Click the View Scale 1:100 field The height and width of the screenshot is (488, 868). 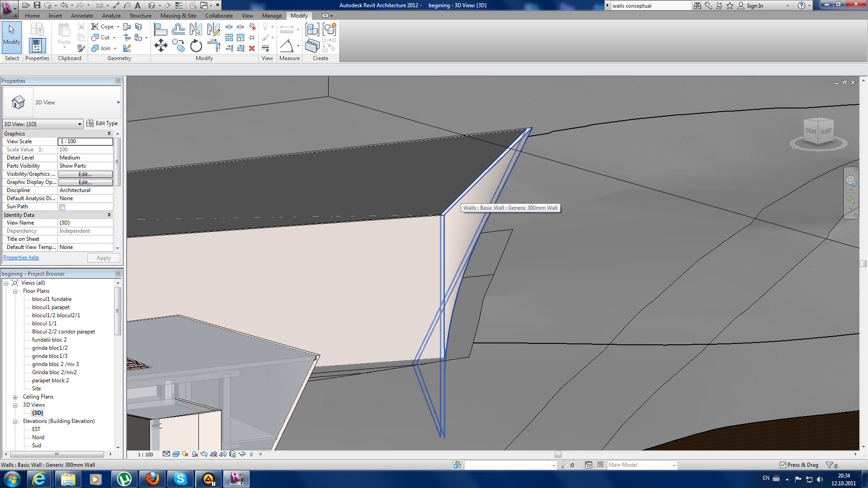(85, 141)
